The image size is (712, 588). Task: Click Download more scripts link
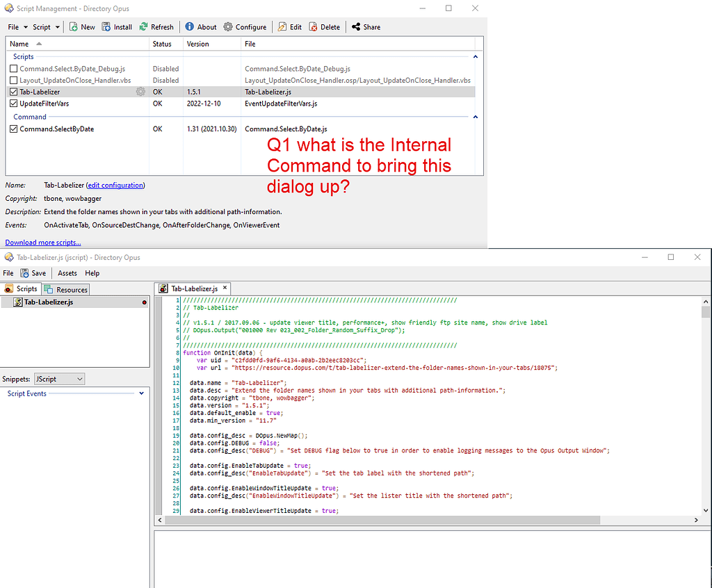[x=43, y=243]
